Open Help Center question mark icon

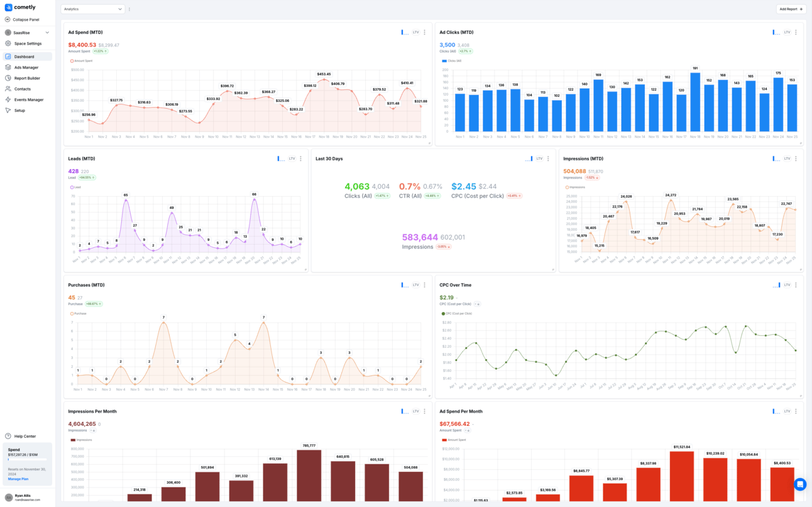(8, 436)
